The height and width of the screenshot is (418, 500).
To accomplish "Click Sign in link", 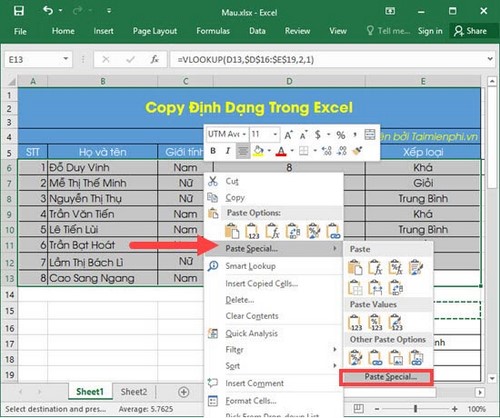I will (x=430, y=31).
